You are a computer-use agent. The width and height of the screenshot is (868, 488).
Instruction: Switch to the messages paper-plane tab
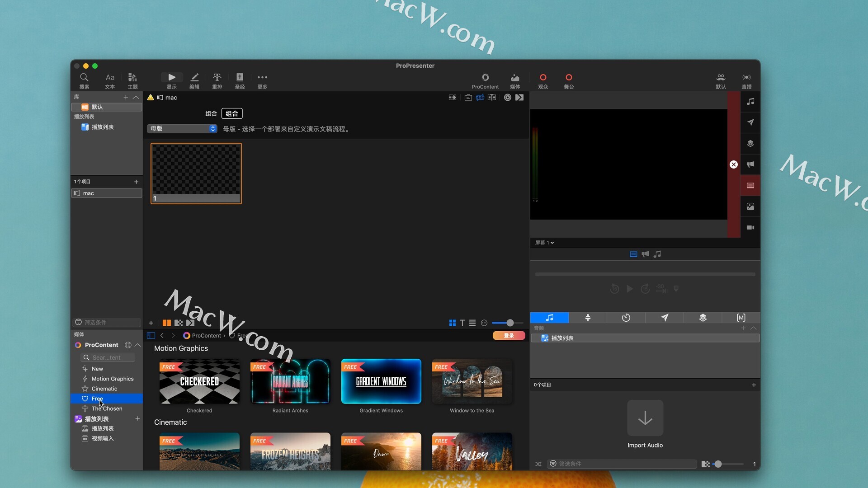pyautogui.click(x=665, y=318)
